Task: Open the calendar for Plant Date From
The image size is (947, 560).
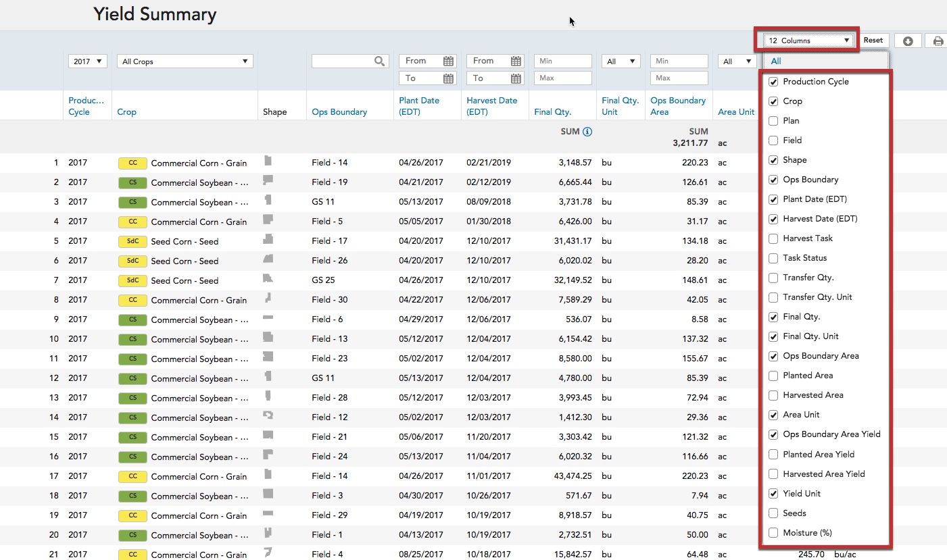Action: tap(448, 61)
